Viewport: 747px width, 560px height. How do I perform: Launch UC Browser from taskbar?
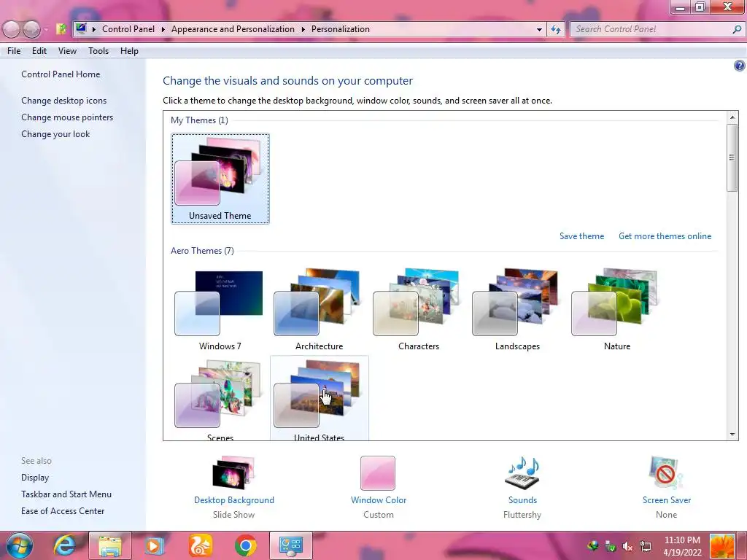click(200, 545)
